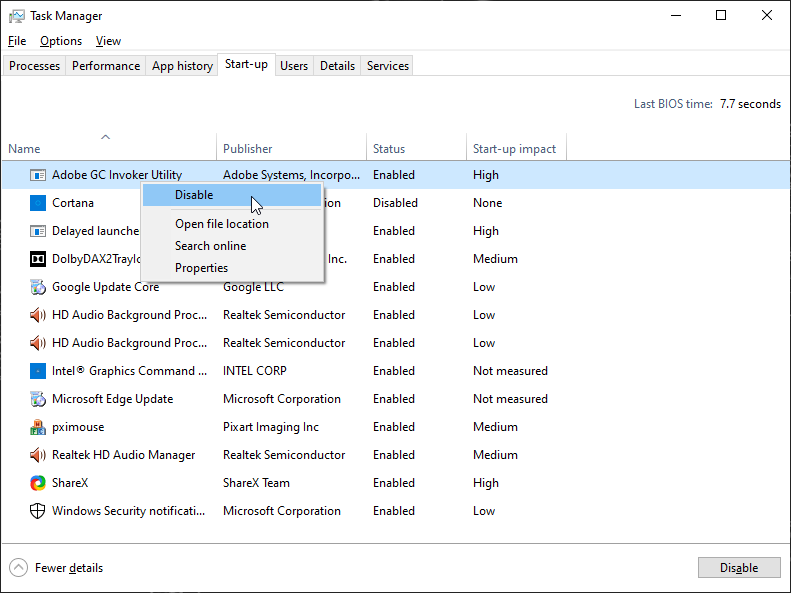791x593 pixels.
Task: Collapse view with Fewer details arrow
Action: (x=19, y=568)
